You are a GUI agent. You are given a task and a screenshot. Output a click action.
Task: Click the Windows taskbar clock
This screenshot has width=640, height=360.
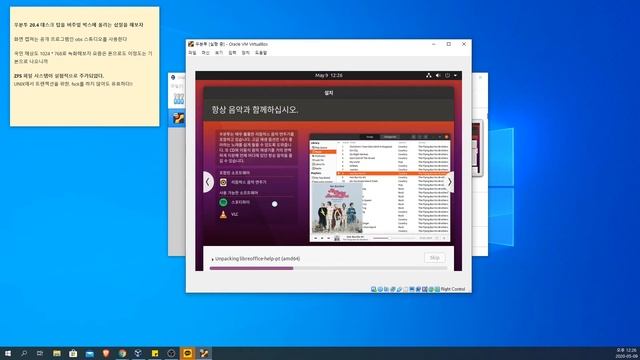[627, 353]
